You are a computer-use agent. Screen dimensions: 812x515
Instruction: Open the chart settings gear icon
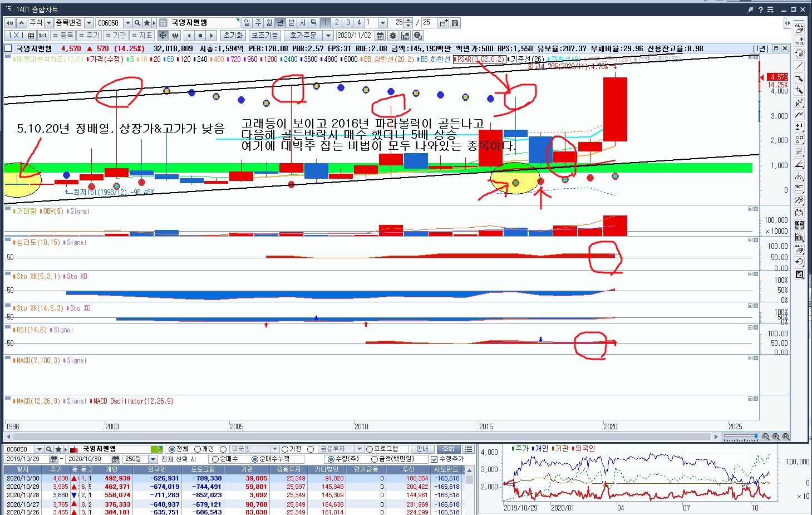click(393, 36)
